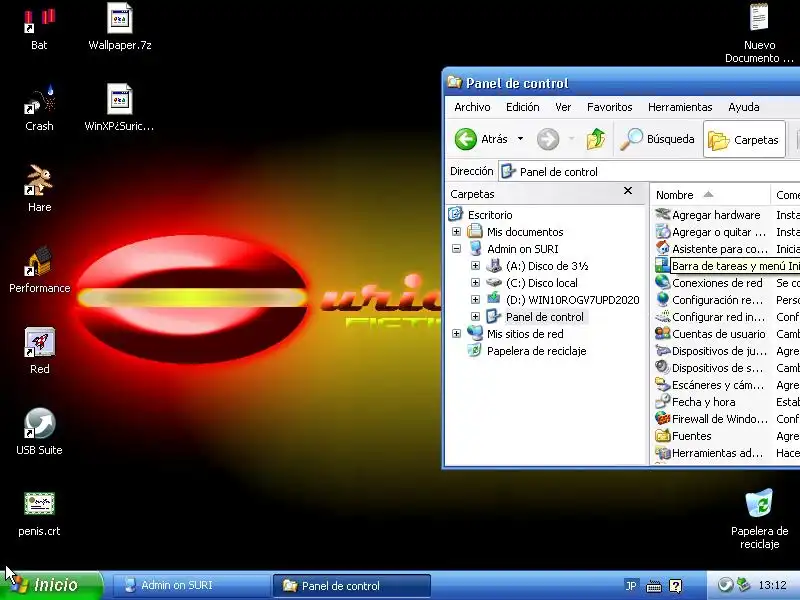Open Configuración regional item
Viewport: 800px width, 600px height.
[709, 300]
